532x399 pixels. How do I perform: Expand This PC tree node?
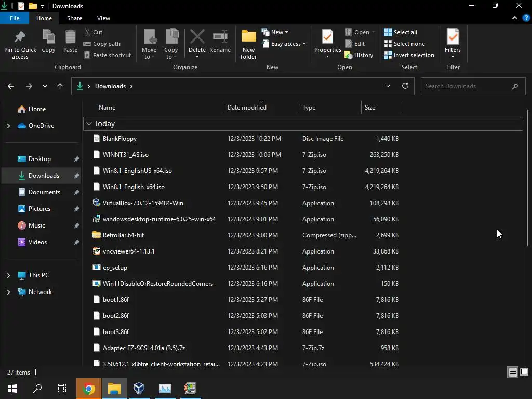(8, 275)
